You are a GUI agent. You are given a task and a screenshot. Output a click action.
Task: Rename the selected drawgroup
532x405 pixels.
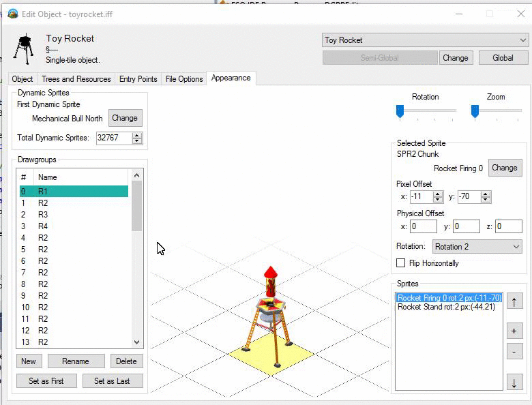tap(76, 361)
